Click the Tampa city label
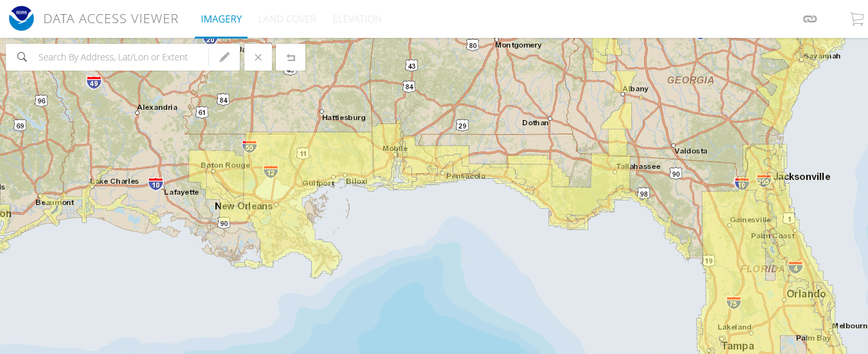This screenshot has width=868, height=354. pos(737,346)
